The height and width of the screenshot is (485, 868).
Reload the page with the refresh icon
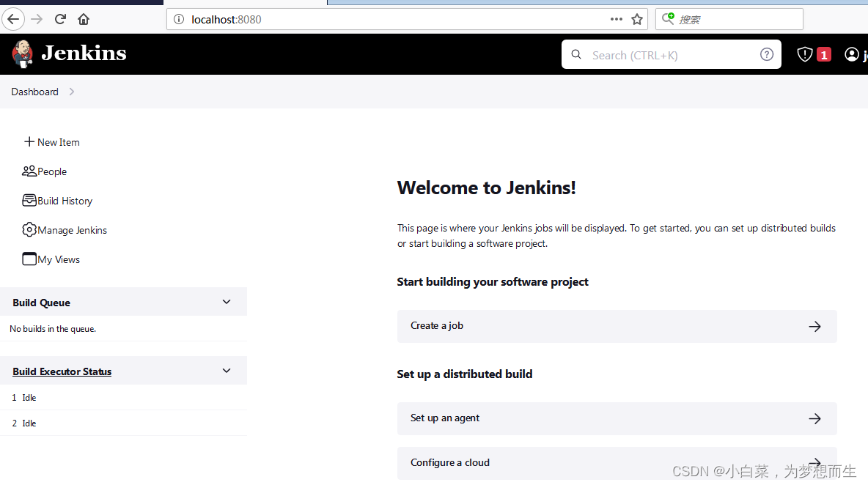point(60,19)
